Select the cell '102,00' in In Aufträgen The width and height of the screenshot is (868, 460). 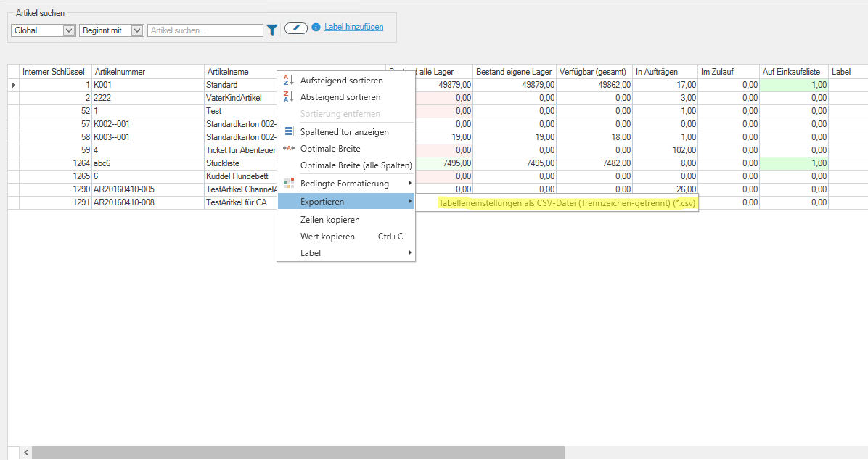pyautogui.click(x=665, y=150)
